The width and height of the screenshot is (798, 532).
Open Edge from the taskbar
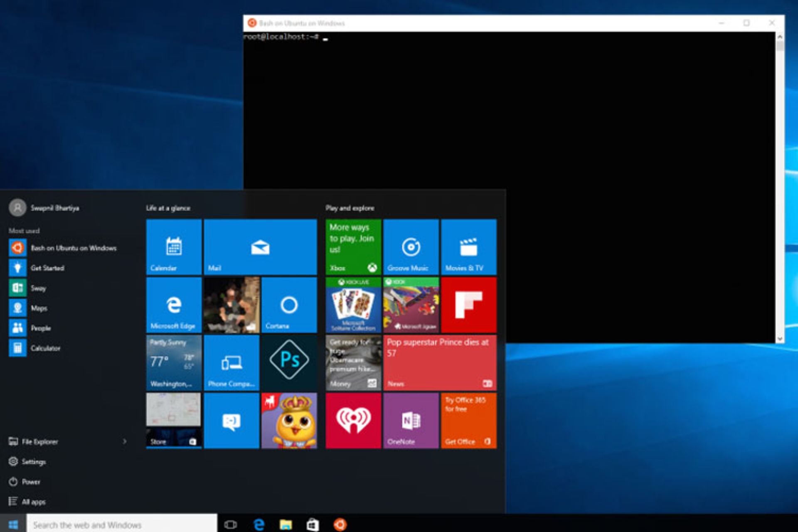click(x=259, y=525)
